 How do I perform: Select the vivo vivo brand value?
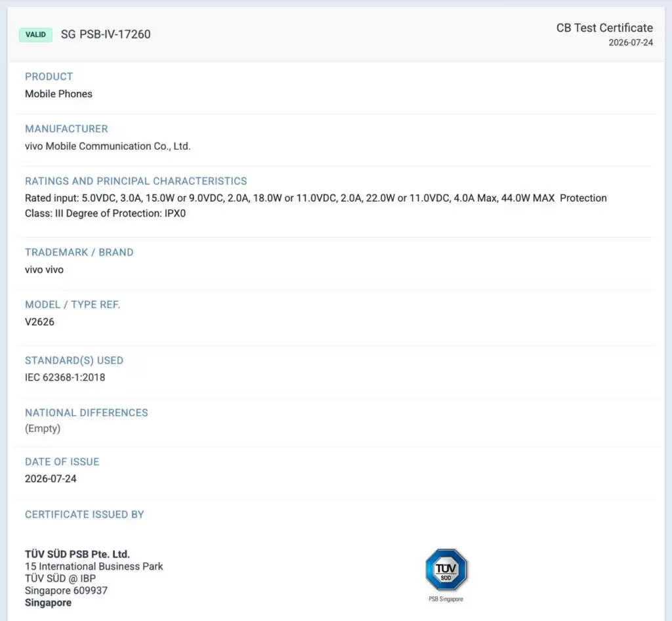[44, 270]
